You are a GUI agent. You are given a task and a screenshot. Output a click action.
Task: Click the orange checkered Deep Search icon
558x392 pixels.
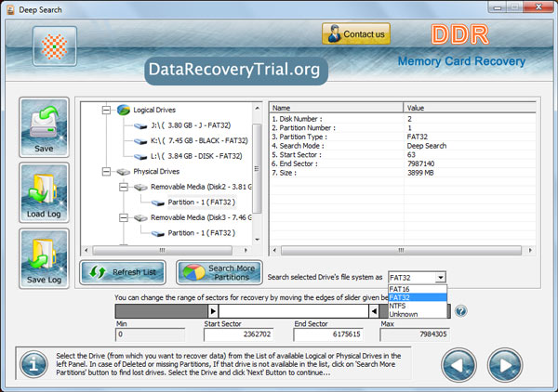(55, 46)
